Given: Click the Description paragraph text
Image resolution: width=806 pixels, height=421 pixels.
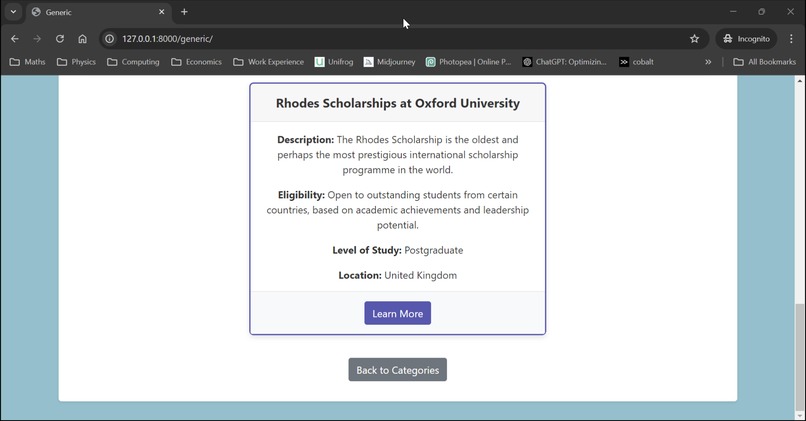Looking at the screenshot, I should [397, 155].
